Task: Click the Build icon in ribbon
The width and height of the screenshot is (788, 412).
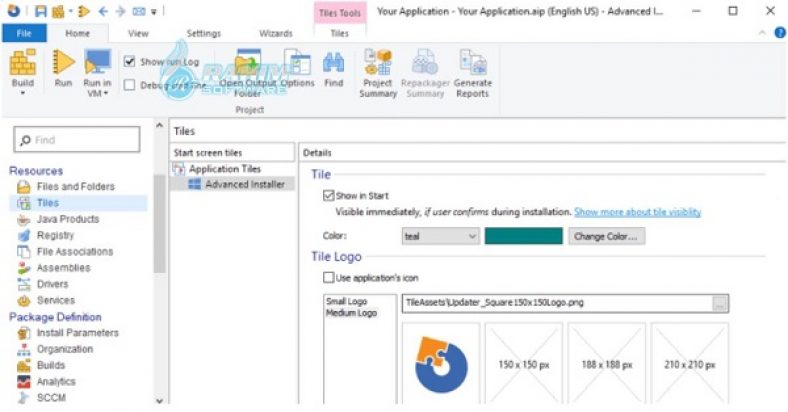Action: (x=23, y=63)
